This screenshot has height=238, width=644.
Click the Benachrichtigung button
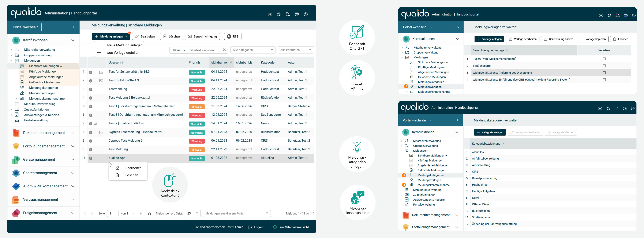pyautogui.click(x=202, y=36)
